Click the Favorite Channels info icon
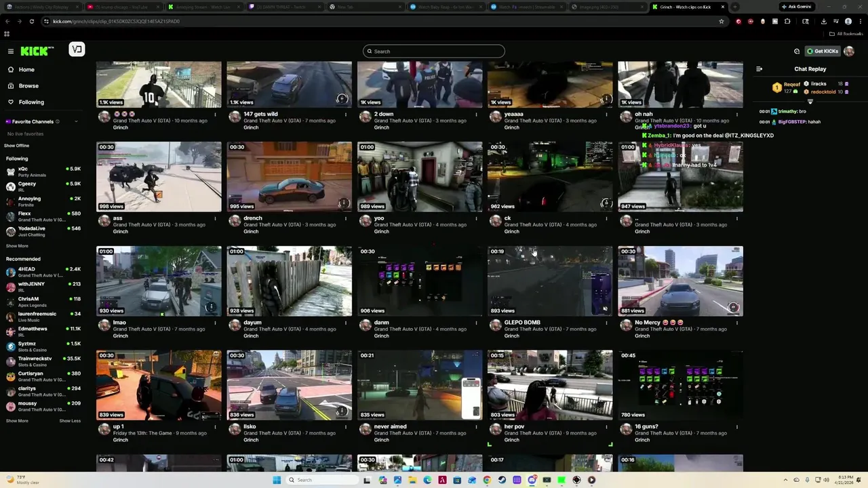Image resolution: width=868 pixels, height=488 pixels. (x=57, y=122)
